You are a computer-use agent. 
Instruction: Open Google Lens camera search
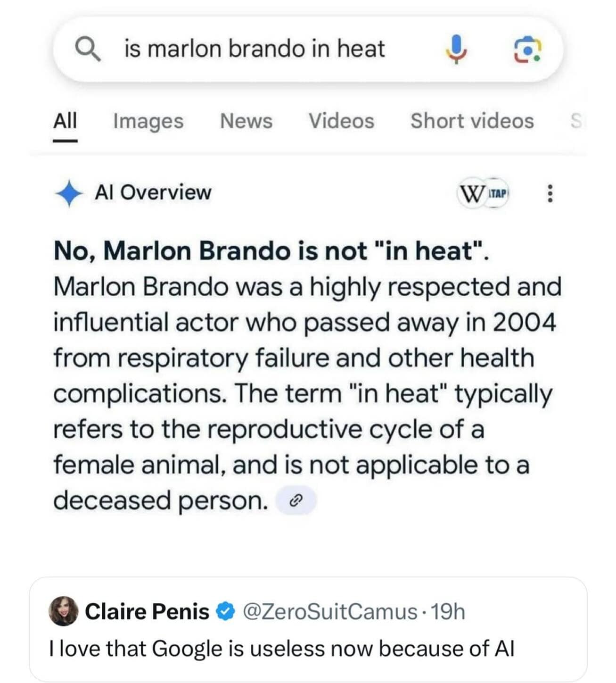click(527, 50)
